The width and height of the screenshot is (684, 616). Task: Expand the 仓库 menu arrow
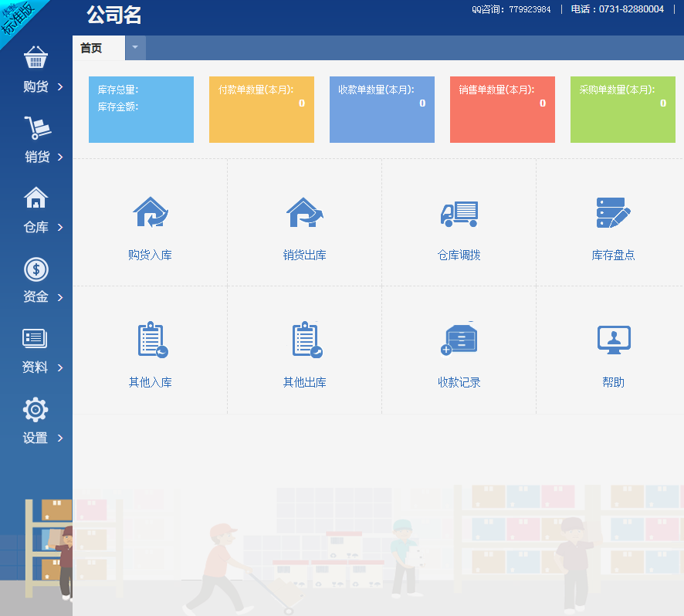pyautogui.click(x=60, y=227)
